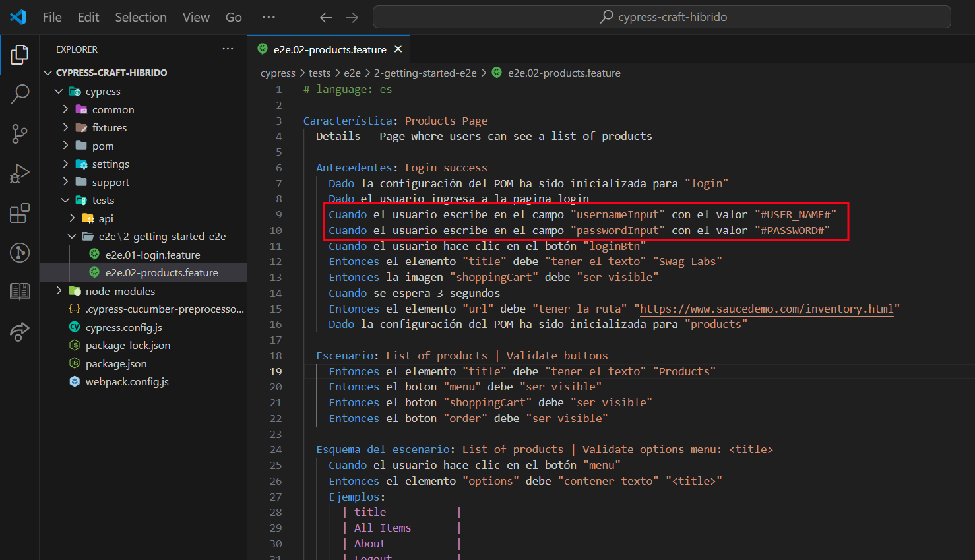975x560 pixels.
Task: Click the cypress-craft-hibrido command center search box
Action: point(662,17)
